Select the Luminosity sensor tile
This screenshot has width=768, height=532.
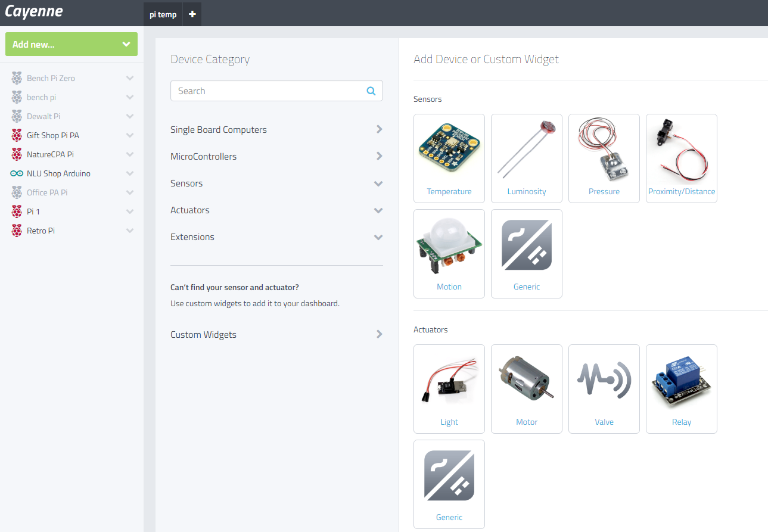point(527,158)
